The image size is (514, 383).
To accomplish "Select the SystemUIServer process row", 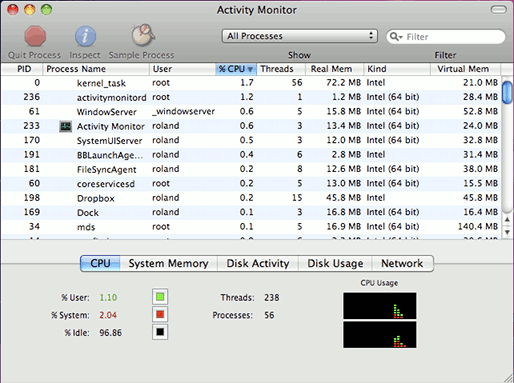I will click(251, 140).
